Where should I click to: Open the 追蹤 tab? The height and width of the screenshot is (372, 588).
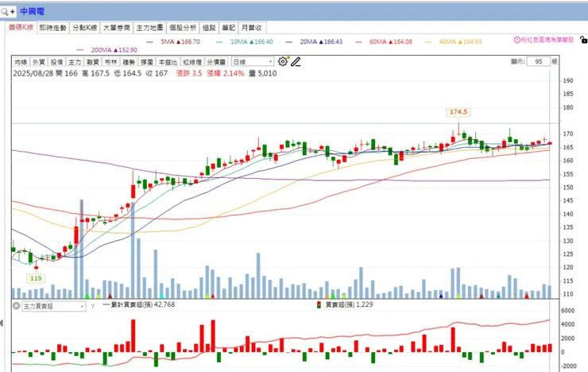click(209, 28)
